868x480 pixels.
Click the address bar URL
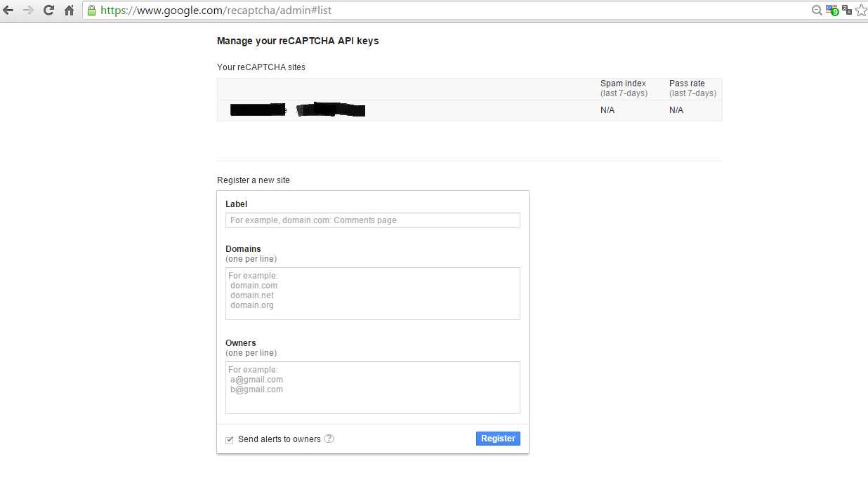tap(216, 11)
